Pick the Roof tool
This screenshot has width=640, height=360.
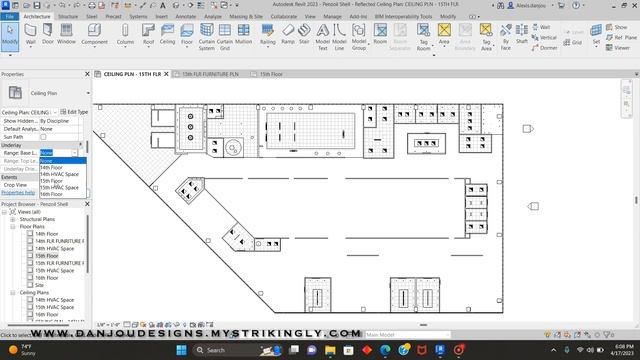click(148, 35)
